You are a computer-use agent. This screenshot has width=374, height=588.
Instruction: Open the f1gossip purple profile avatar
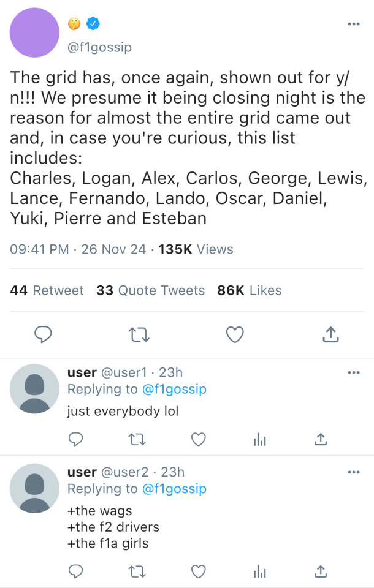coord(34,32)
